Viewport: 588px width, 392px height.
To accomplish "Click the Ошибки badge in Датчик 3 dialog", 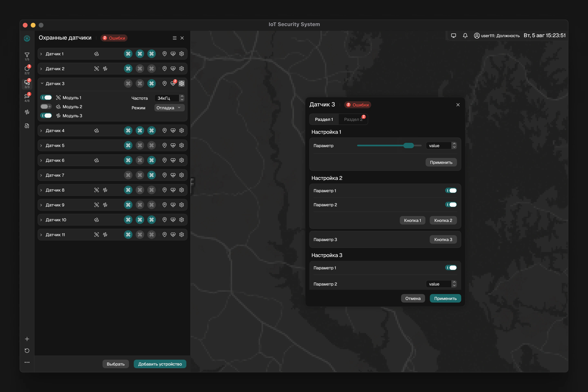I will coord(357,105).
